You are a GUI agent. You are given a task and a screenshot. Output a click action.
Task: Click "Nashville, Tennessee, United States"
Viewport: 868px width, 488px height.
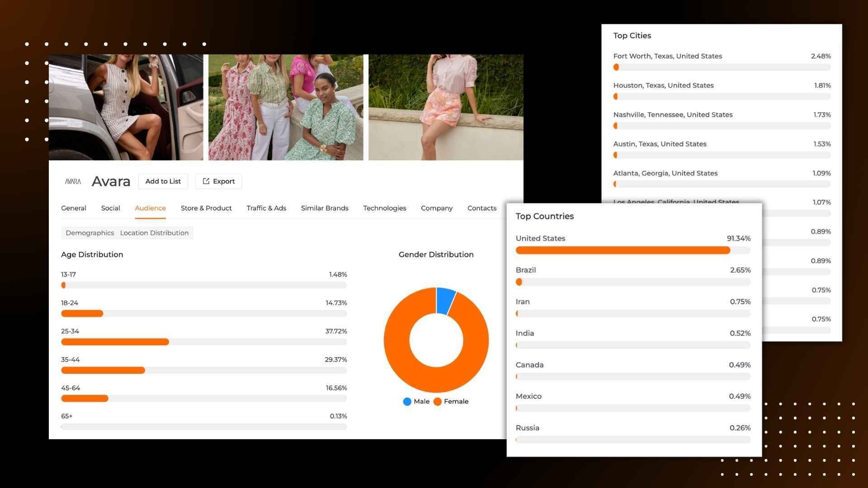point(673,115)
